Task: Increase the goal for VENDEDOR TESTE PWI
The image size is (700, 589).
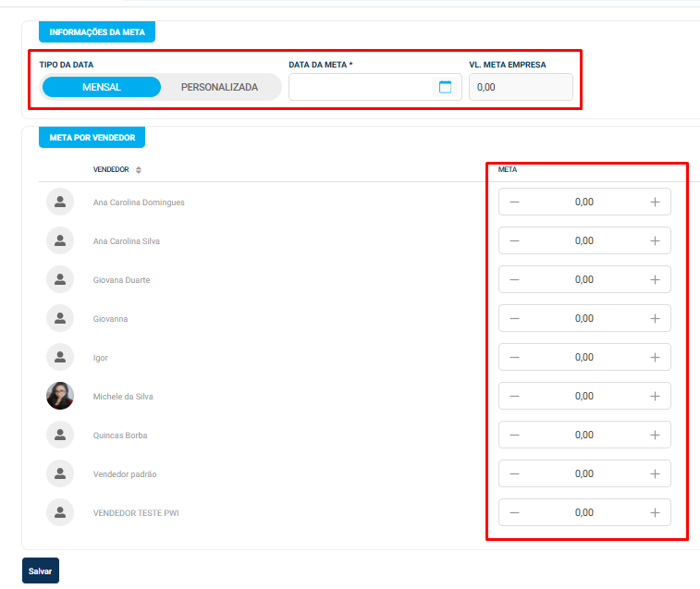Action: pos(655,512)
